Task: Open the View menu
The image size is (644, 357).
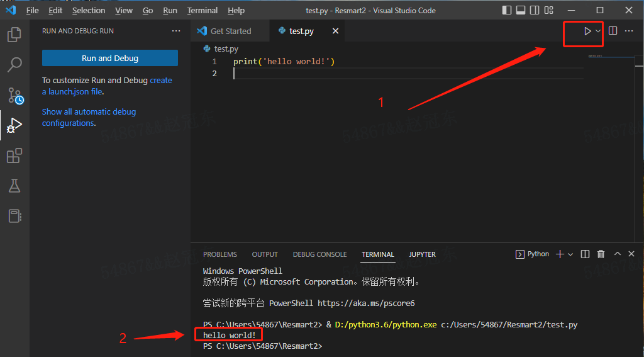Action: (x=124, y=11)
